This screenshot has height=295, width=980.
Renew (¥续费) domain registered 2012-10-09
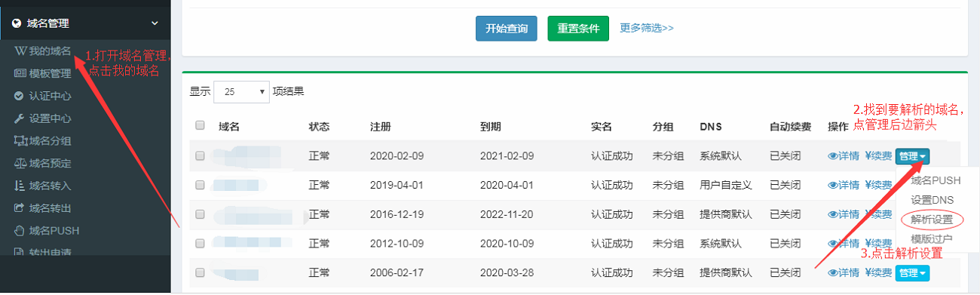[x=878, y=243]
